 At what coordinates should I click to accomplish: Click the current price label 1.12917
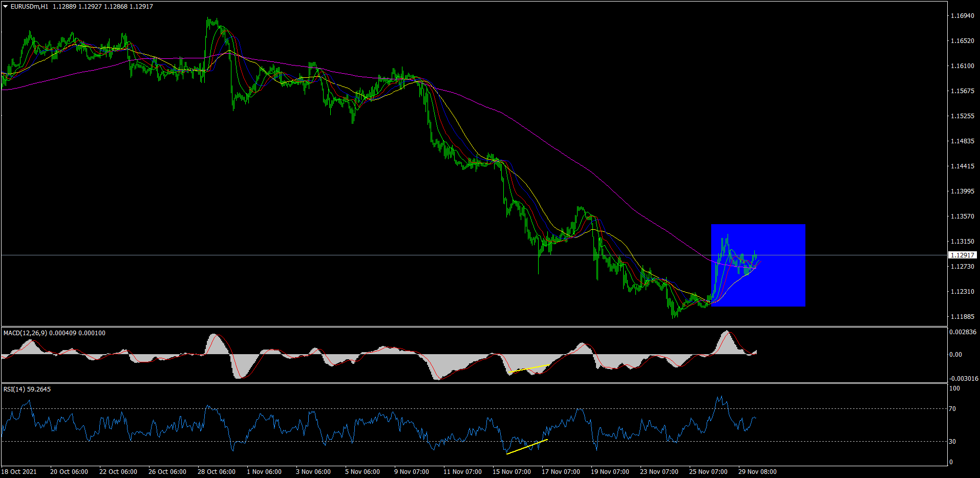pos(963,255)
